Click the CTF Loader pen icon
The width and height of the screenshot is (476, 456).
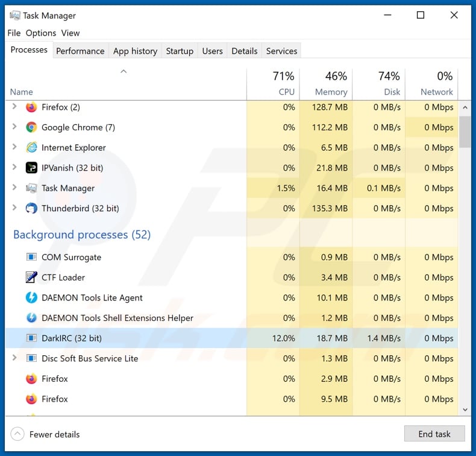pos(31,277)
